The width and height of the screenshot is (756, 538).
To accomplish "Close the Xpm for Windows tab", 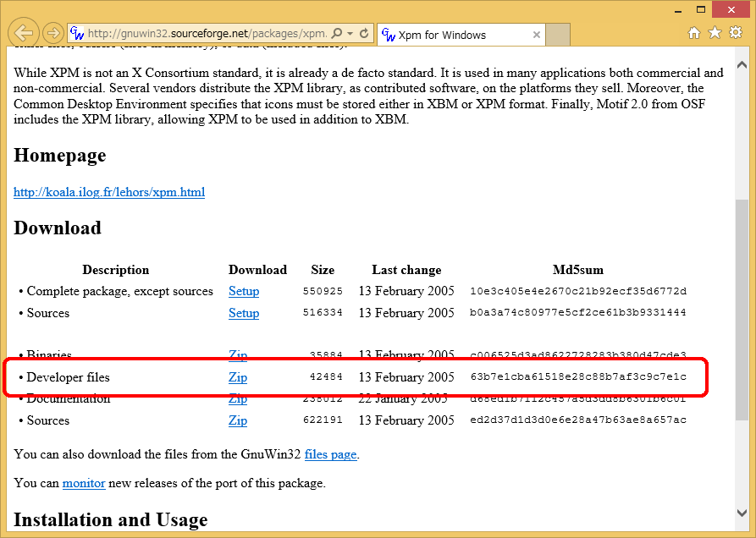I will [x=536, y=35].
